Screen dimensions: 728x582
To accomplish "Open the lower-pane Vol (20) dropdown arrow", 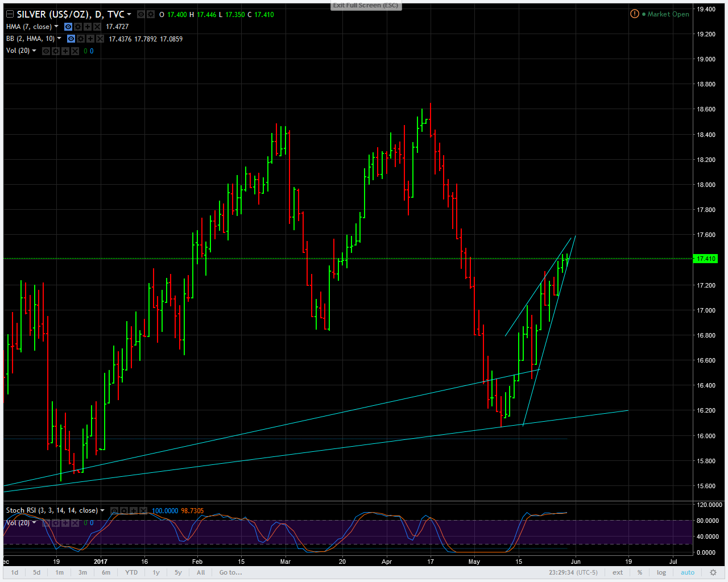I will pyautogui.click(x=34, y=522).
